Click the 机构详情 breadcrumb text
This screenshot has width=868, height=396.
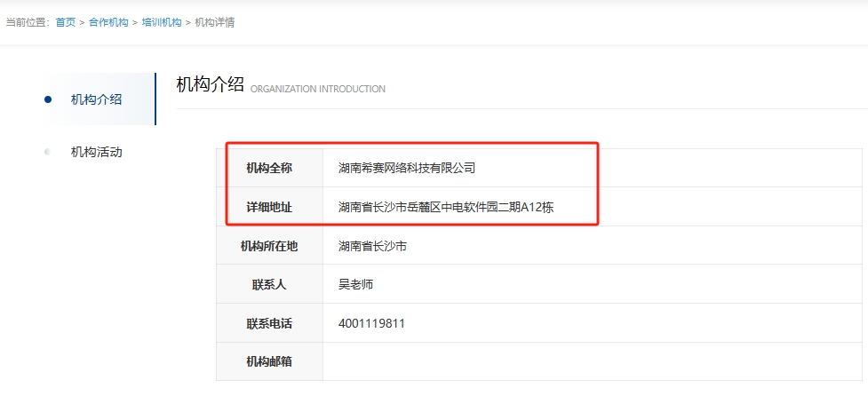point(215,23)
